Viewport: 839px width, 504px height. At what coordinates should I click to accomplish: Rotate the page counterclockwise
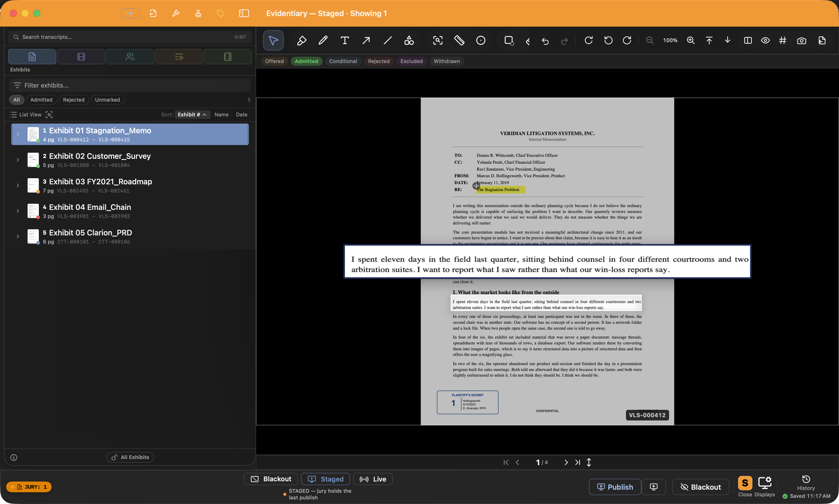[608, 40]
